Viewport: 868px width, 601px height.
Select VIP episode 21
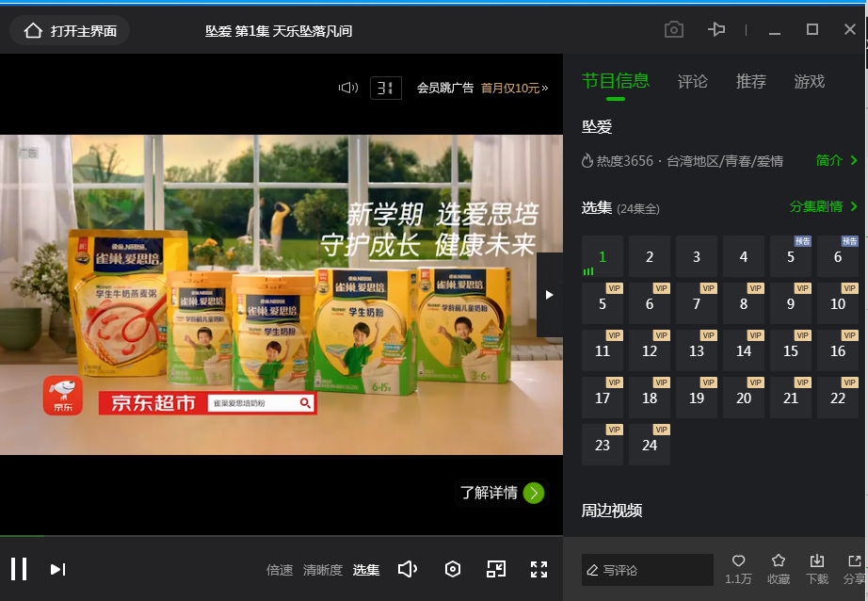(791, 398)
